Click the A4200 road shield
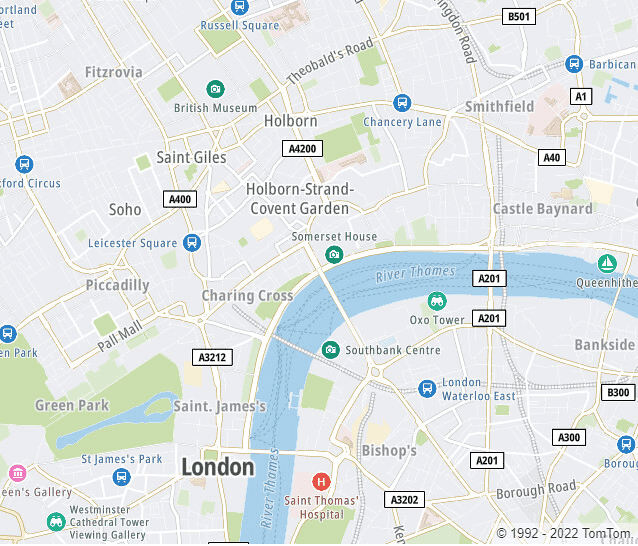The image size is (638, 546). 302,149
